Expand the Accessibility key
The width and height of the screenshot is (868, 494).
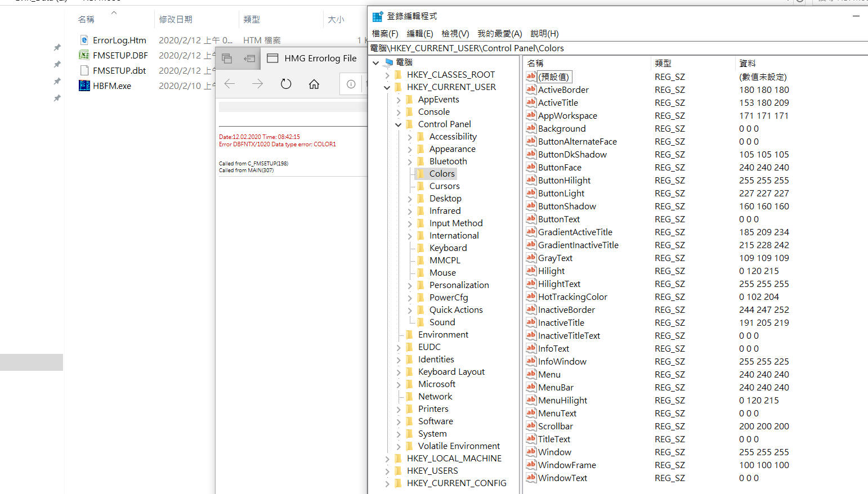point(409,137)
